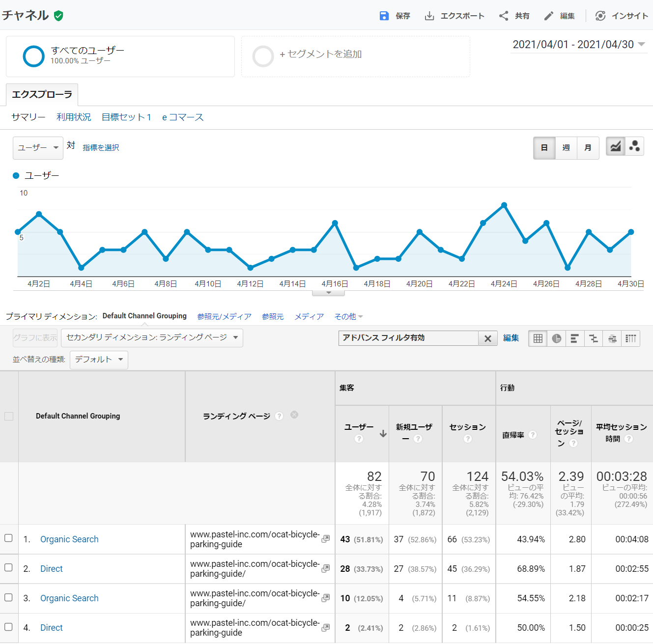Open the Insights icon

[x=600, y=16]
